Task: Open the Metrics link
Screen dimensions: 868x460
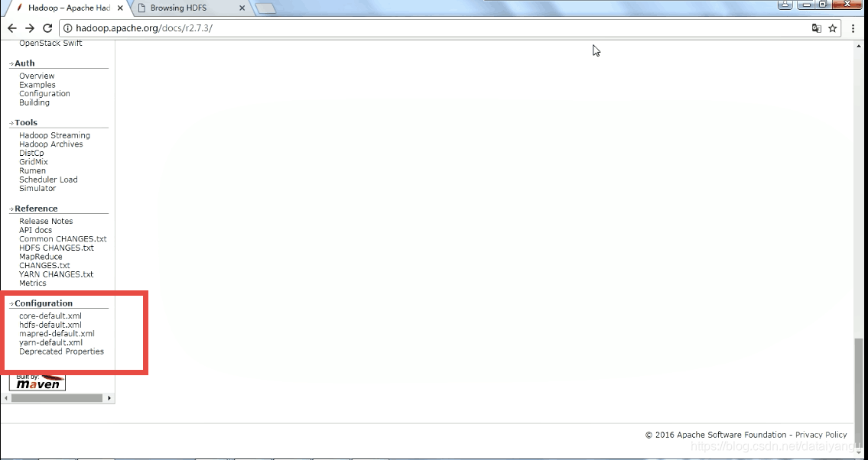Action: point(33,283)
